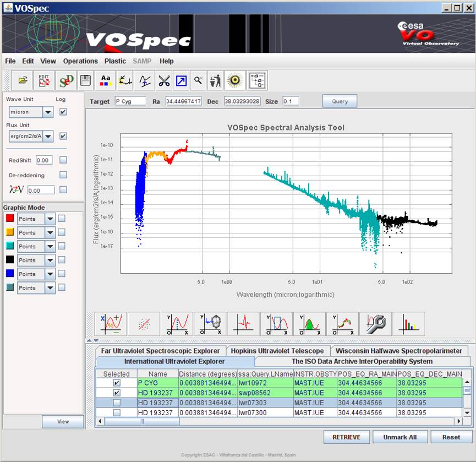Click the table's horizontal scrollbar thumb
Image resolution: width=476 pixels, height=462 pixels.
(142, 421)
